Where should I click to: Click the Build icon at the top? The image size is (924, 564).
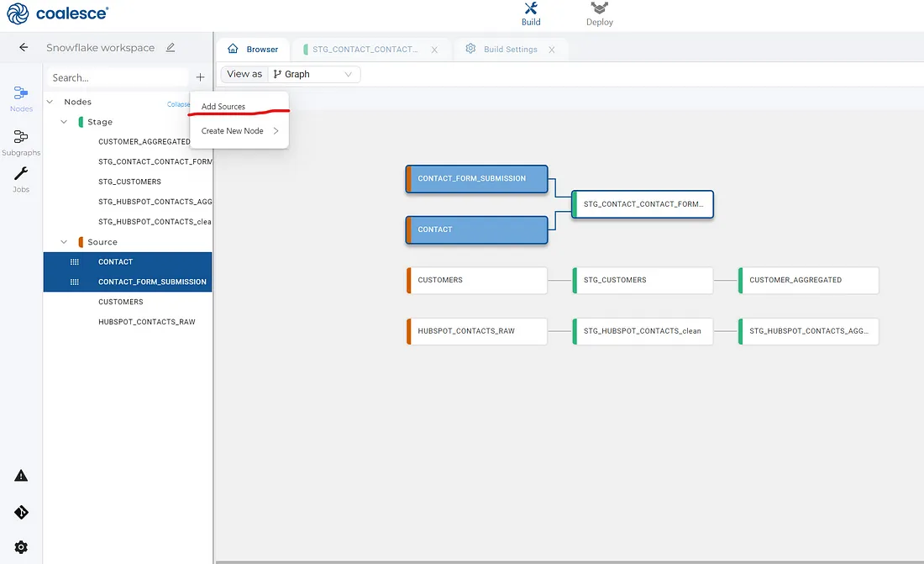click(530, 13)
